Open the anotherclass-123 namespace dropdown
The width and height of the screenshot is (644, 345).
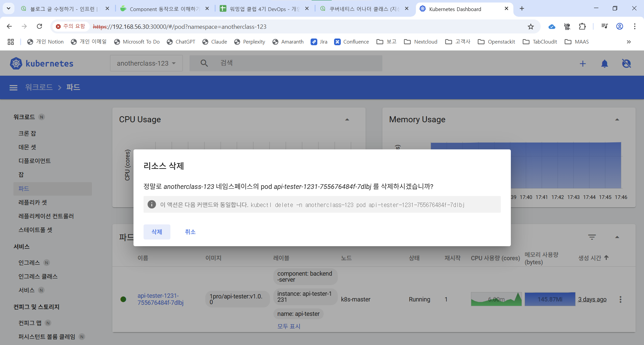pos(146,63)
